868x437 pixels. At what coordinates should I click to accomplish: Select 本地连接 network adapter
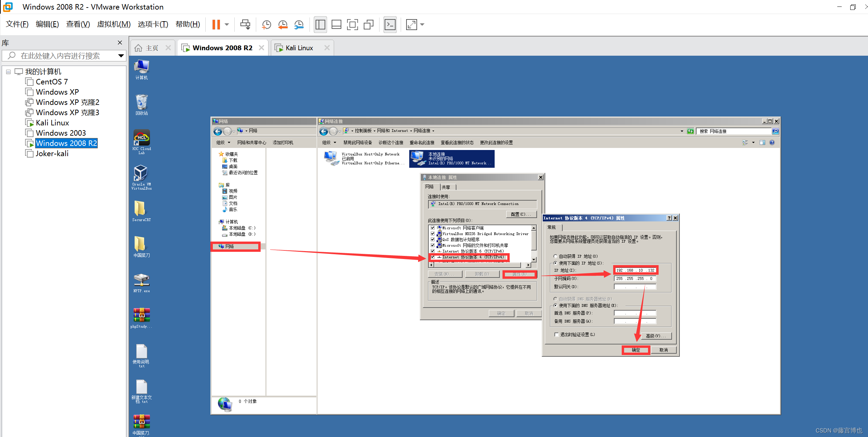point(452,159)
